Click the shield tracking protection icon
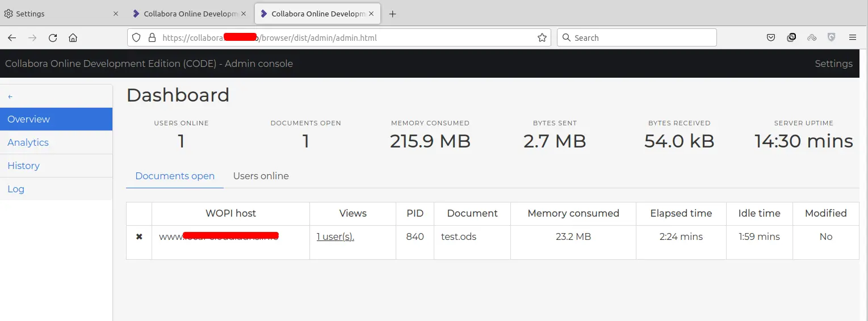The width and height of the screenshot is (868, 321). 136,38
